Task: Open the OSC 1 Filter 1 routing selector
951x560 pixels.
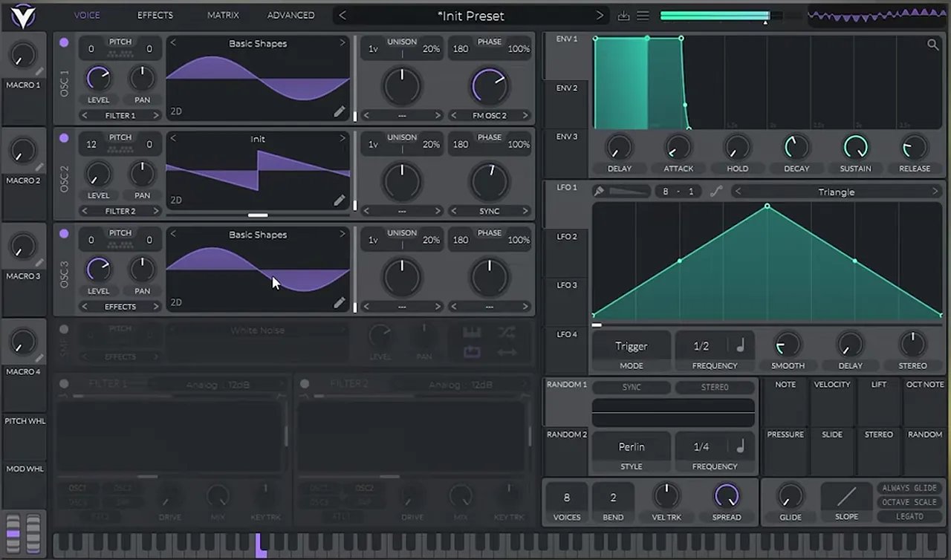Action: click(120, 115)
